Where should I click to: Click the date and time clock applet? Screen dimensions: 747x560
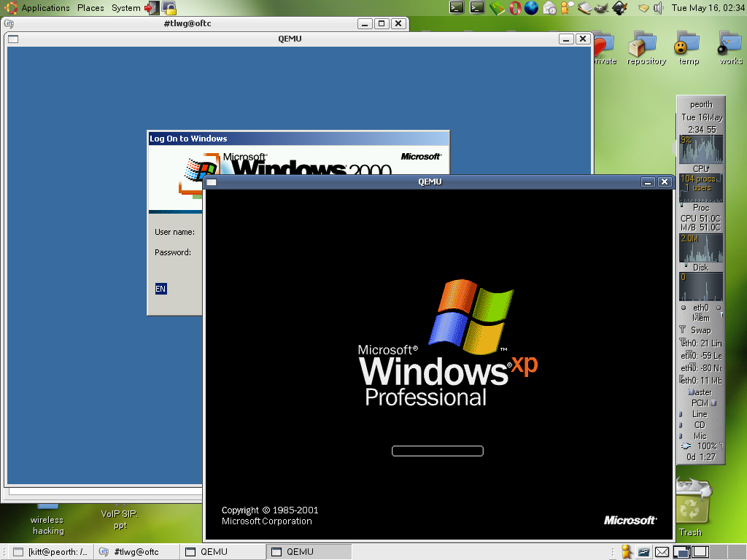pos(708,7)
